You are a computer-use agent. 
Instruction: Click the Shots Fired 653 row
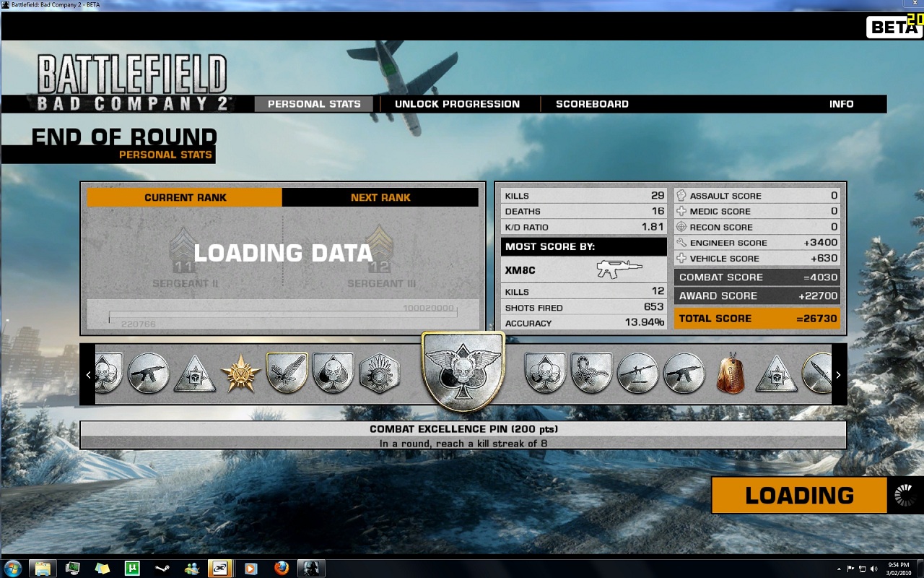[584, 308]
